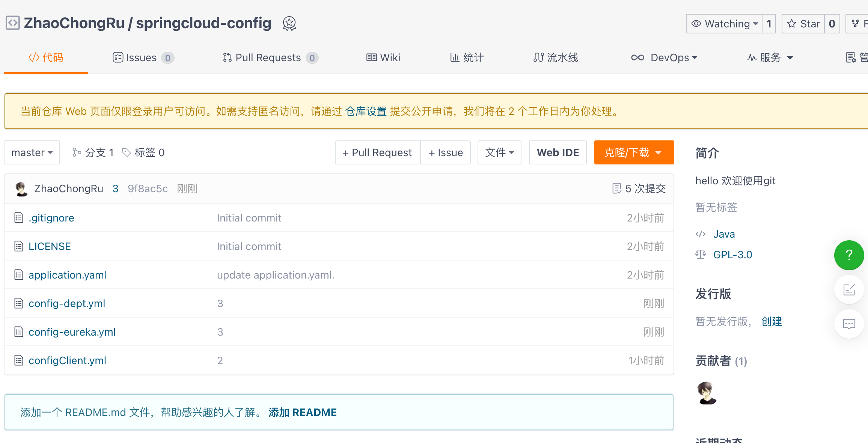The image size is (868, 443).
Task: Click the contributor avatar thumbnail
Action: point(707,393)
